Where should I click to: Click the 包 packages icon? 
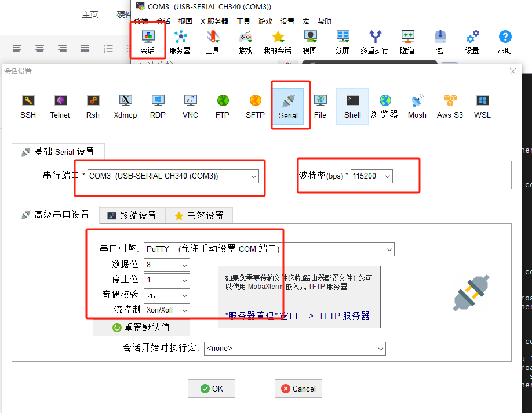(440, 42)
